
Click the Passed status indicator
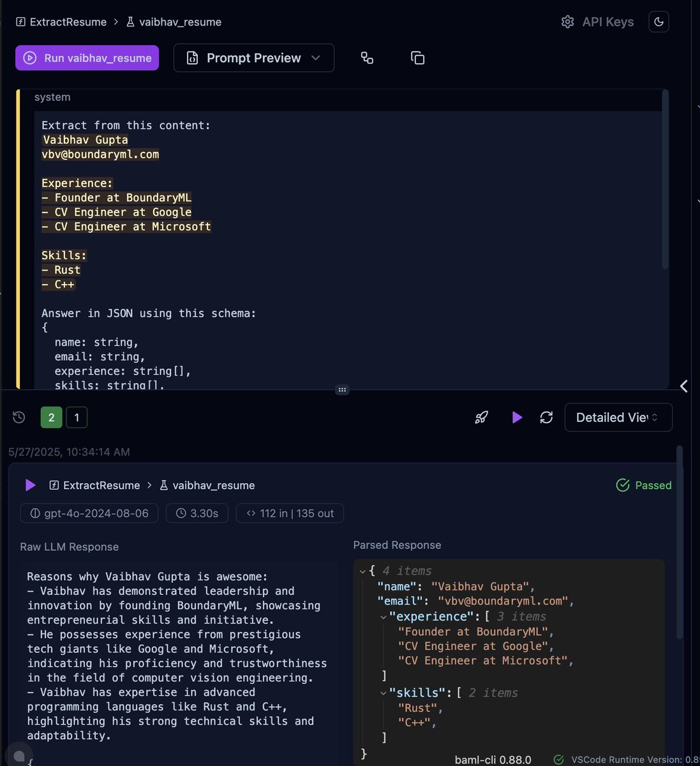click(644, 485)
